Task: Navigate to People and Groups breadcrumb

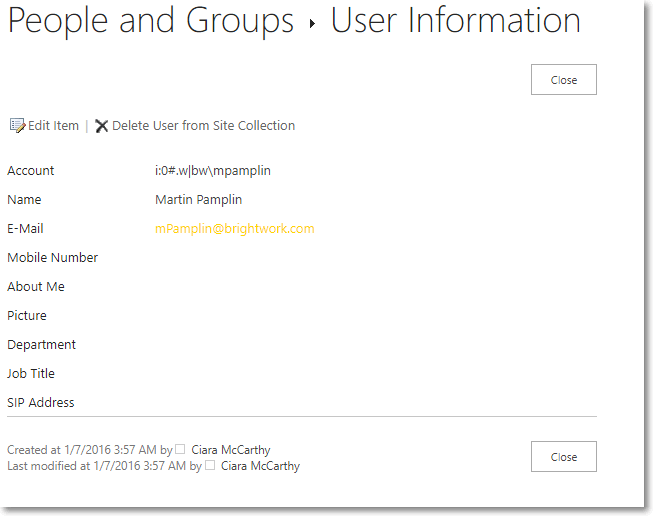Action: 151,21
